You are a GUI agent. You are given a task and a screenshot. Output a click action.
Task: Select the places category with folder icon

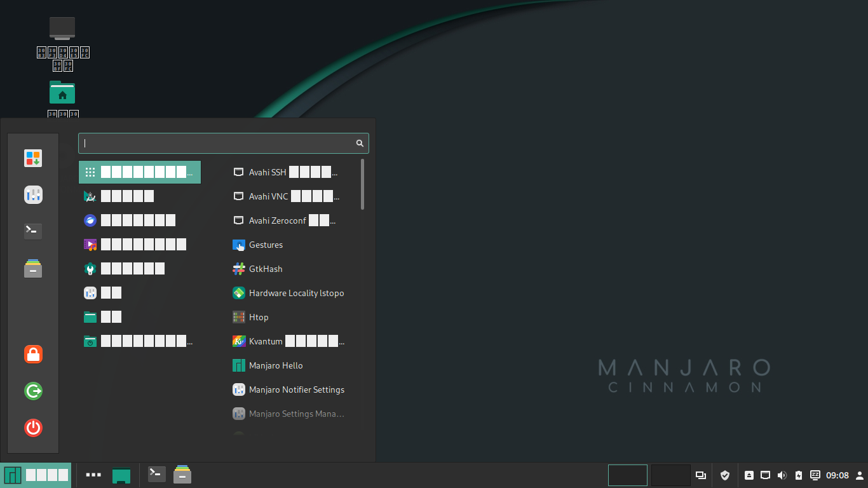pos(140,317)
